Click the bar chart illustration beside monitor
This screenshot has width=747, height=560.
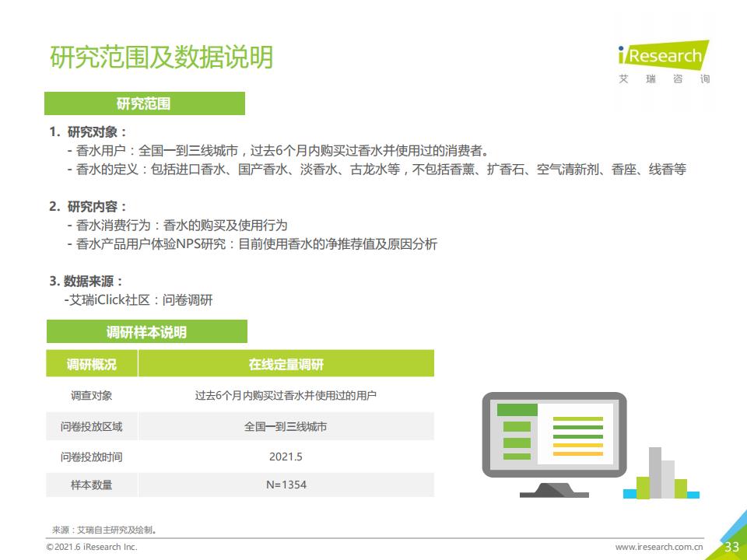tap(661, 473)
